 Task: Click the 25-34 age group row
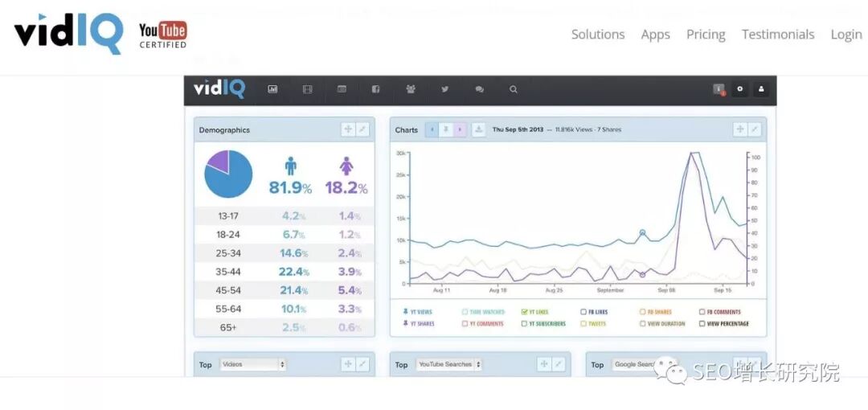(285, 253)
